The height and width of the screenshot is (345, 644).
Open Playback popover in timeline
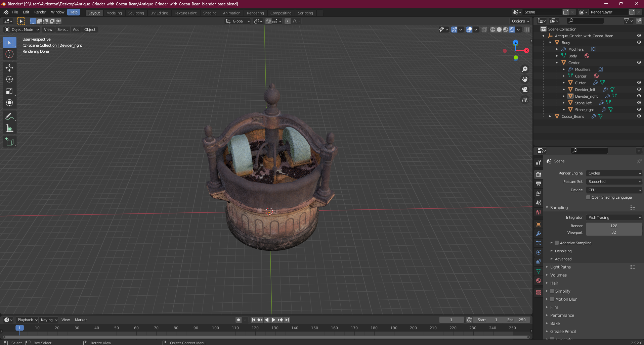[27, 320]
